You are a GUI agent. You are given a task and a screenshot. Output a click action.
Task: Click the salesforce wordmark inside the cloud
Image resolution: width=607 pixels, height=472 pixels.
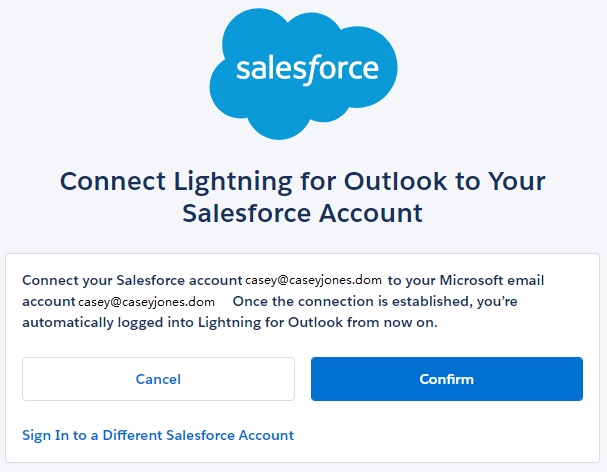[x=306, y=70]
